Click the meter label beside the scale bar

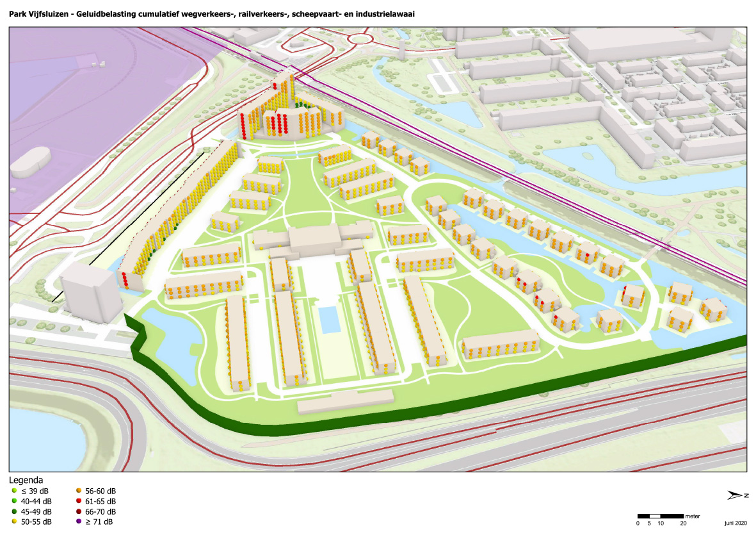[x=692, y=516]
